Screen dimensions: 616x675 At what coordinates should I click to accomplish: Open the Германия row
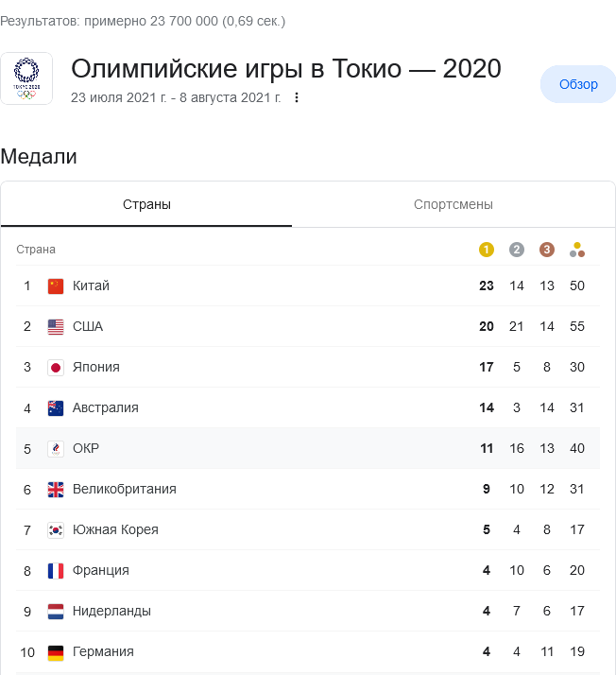308,651
